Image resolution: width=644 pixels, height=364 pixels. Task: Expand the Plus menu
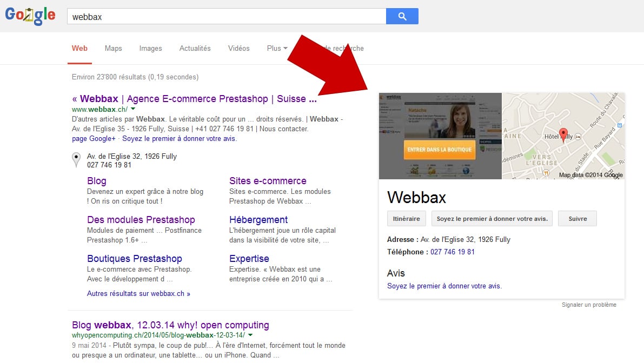(277, 49)
